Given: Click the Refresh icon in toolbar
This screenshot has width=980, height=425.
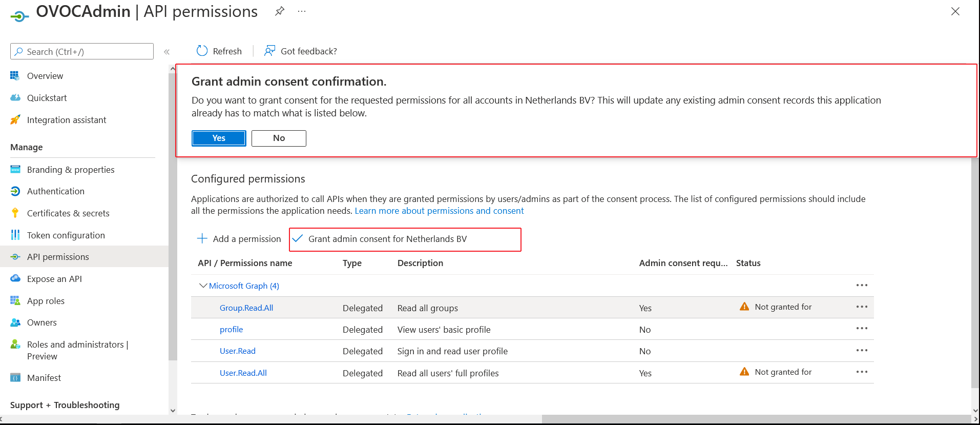Looking at the screenshot, I should 202,51.
